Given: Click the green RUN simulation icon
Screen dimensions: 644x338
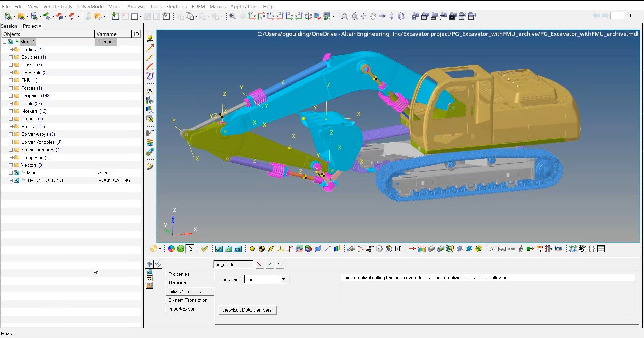Looking at the screenshot, I should (x=181, y=249).
